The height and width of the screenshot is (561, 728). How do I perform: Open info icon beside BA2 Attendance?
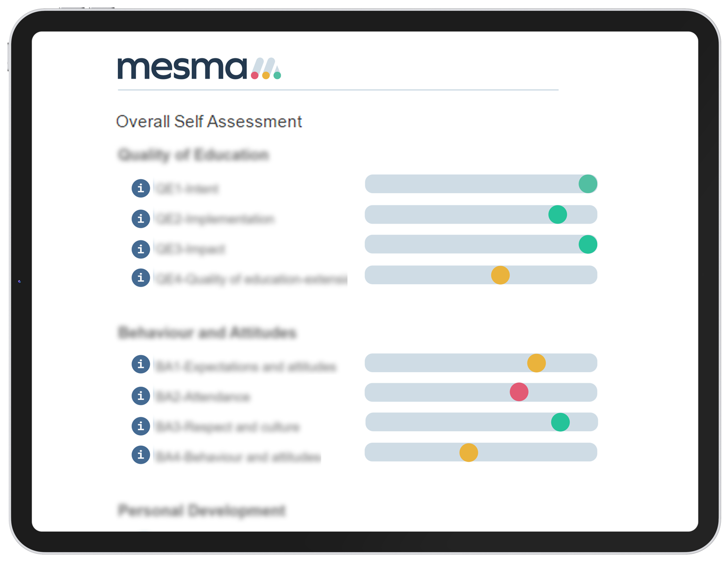pos(141,396)
